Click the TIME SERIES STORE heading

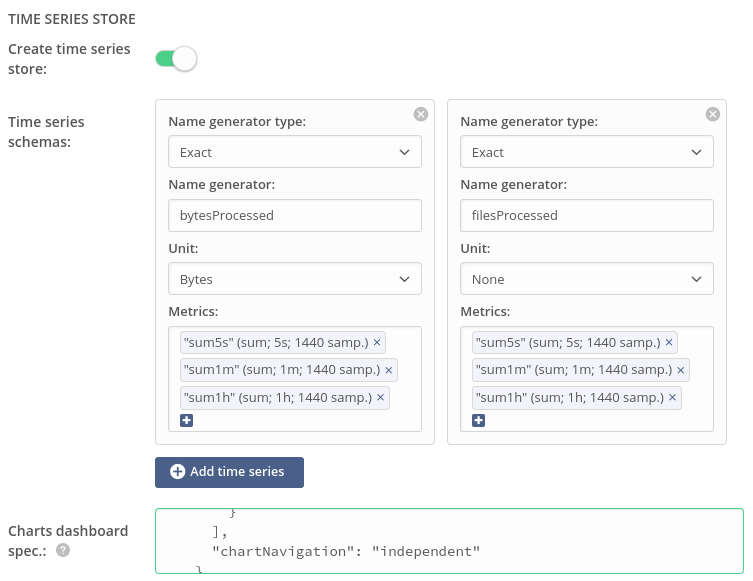click(x=72, y=19)
